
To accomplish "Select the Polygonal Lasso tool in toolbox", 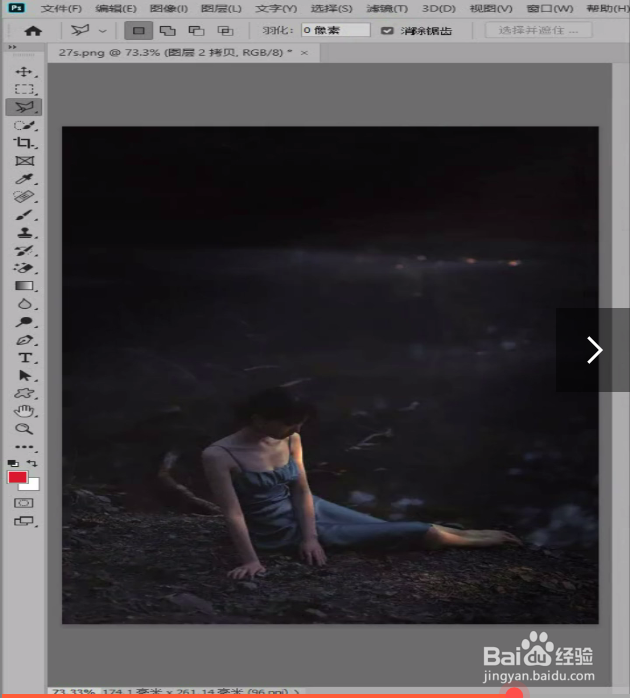I will pos(24,107).
